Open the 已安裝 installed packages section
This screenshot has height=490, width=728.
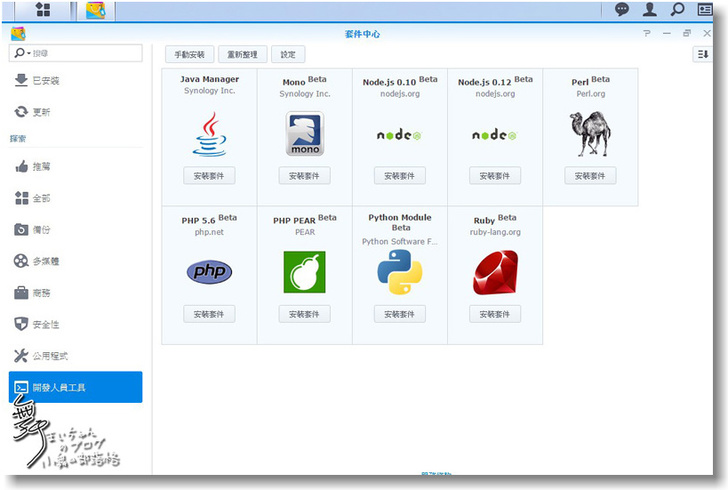tap(76, 80)
